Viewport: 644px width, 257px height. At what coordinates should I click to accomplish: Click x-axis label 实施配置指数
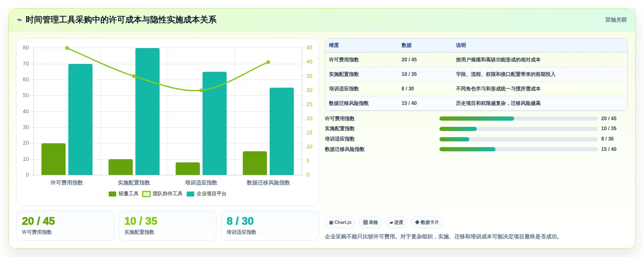click(x=134, y=183)
